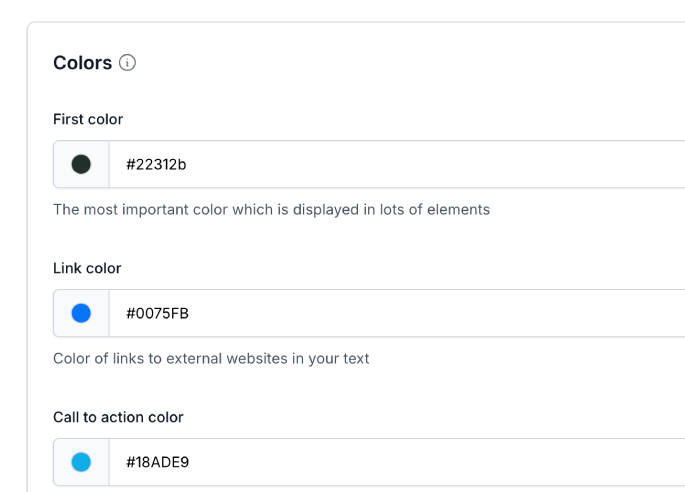Image resolution: width=685 pixels, height=492 pixels.
Task: Place cursor after the #22312b text
Action: (188, 164)
